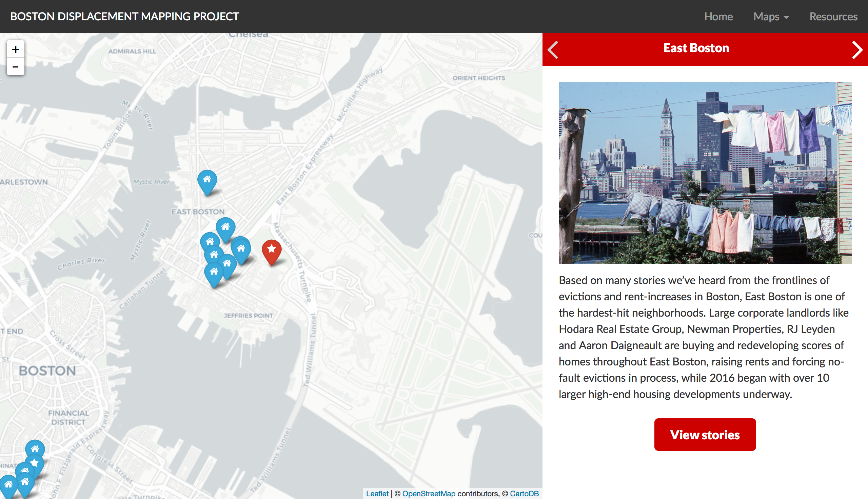This screenshot has width=868, height=499.
Task: Click the blue house marker near Mystic River
Action: (207, 180)
